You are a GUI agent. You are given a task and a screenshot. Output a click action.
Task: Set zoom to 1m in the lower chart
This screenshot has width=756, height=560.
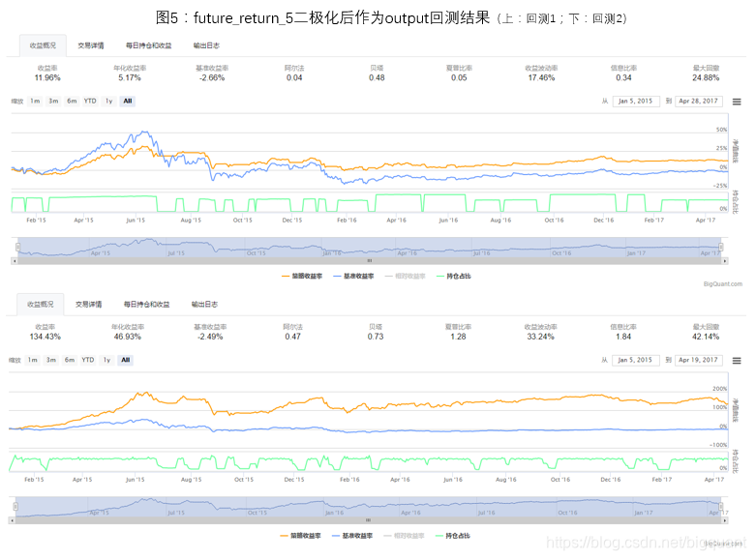click(x=33, y=360)
